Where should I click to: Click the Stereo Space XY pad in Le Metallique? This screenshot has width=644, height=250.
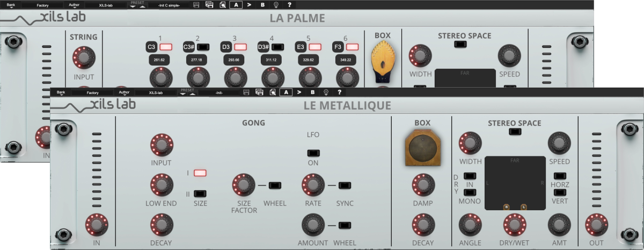(515, 183)
